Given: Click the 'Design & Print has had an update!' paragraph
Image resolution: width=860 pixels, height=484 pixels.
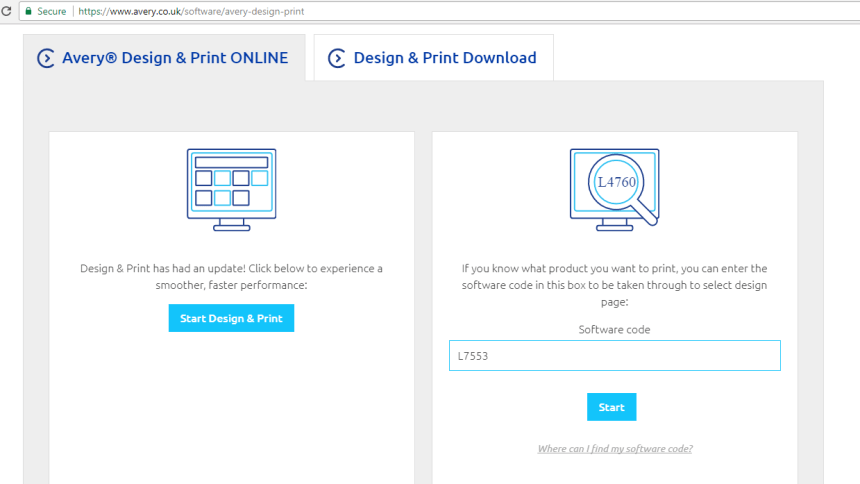Looking at the screenshot, I should click(x=231, y=277).
